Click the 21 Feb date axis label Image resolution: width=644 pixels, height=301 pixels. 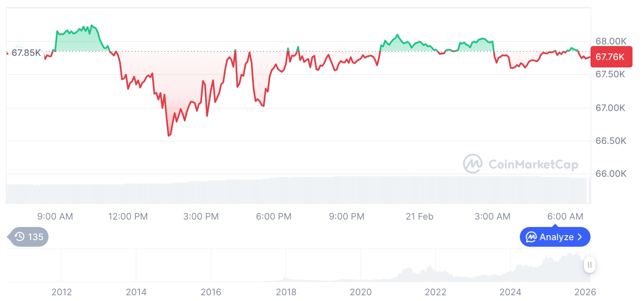coord(419,216)
